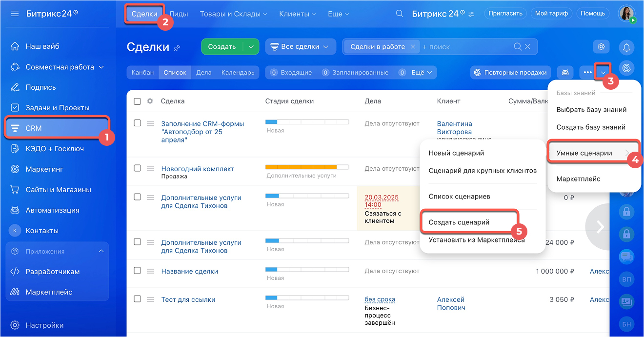Click the magnifier inside the deals search field
The width and height of the screenshot is (644, 337).
[518, 47]
